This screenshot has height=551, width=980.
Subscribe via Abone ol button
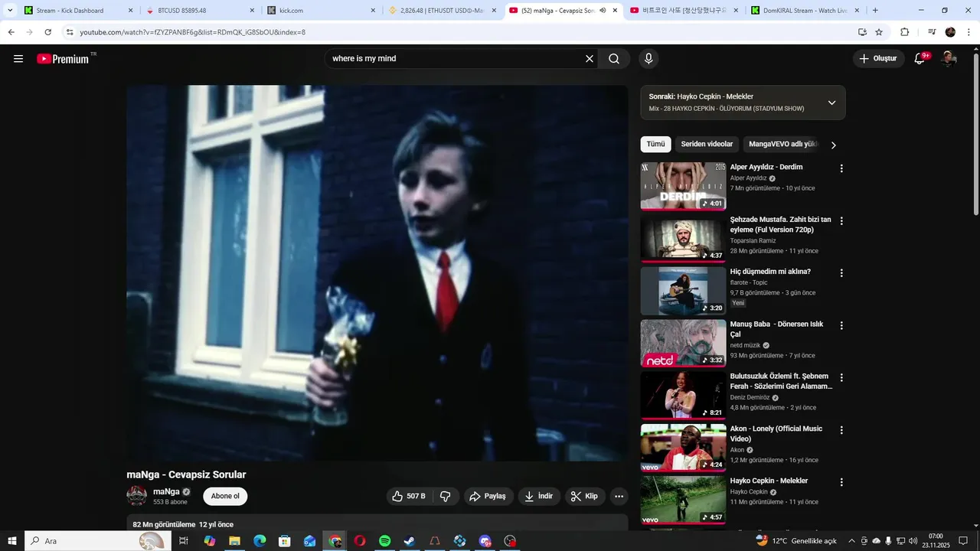pos(225,496)
